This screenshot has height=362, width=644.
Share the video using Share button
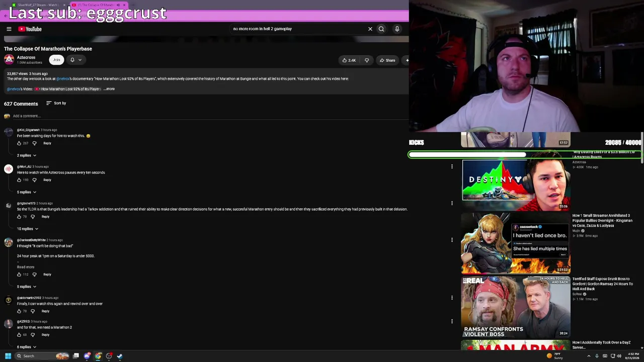coord(387,60)
